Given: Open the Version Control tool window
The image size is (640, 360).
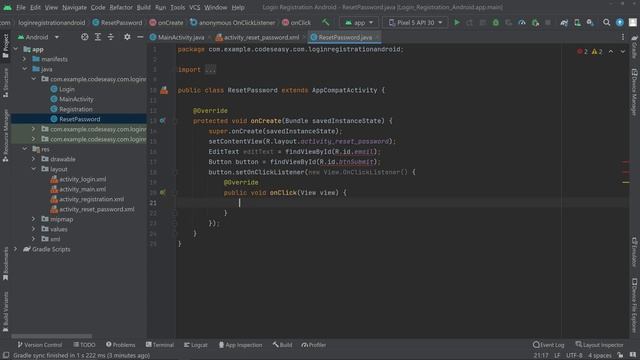Looking at the screenshot, I should point(40,345).
